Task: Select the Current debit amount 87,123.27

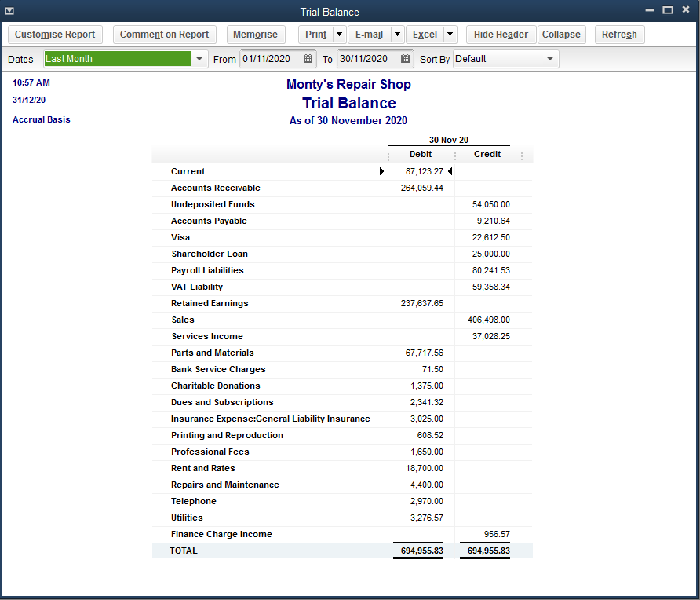Action: tap(424, 171)
